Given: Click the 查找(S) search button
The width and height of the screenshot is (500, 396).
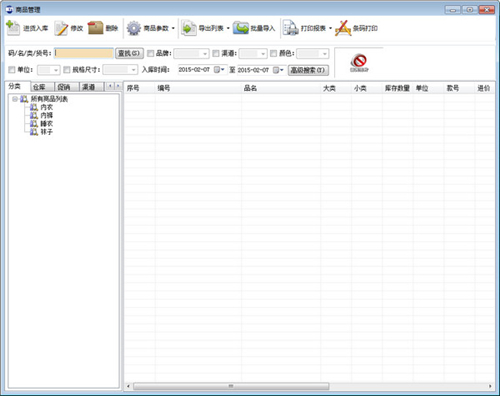Looking at the screenshot, I should [x=129, y=53].
